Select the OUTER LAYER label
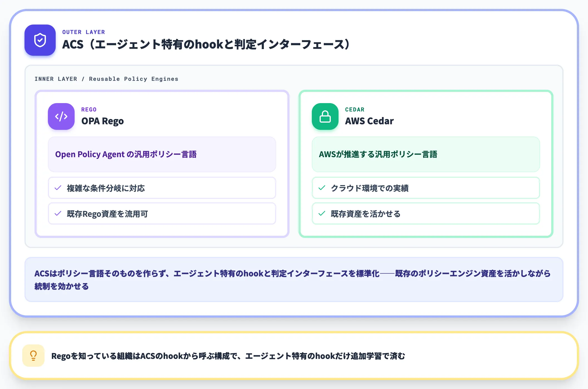The height and width of the screenshot is (389, 588). tap(84, 32)
